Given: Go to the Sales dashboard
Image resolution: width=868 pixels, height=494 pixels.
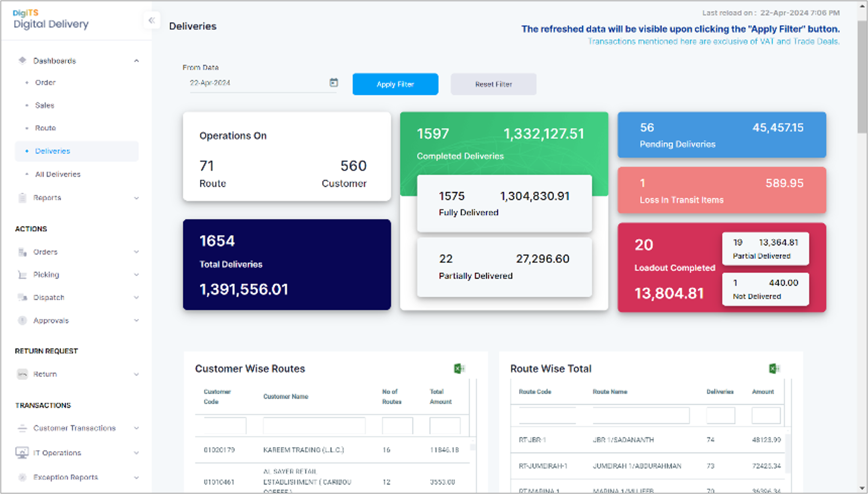Looking at the screenshot, I should (44, 105).
